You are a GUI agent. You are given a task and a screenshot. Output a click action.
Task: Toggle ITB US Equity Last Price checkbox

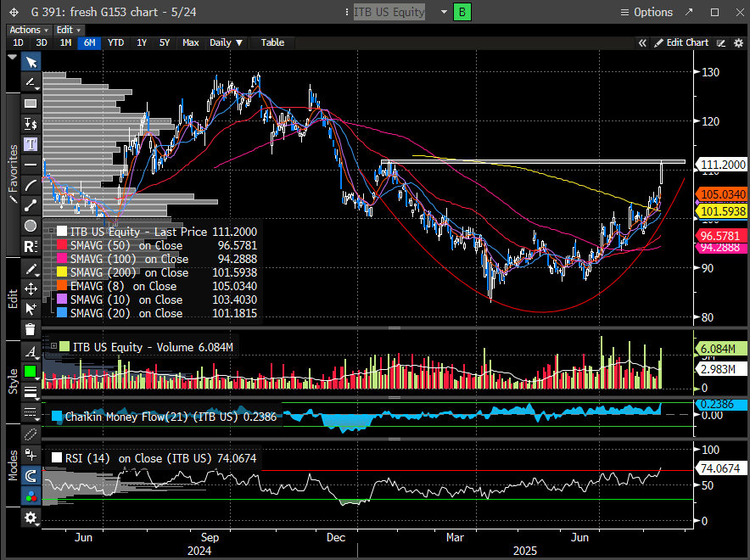pyautogui.click(x=63, y=232)
